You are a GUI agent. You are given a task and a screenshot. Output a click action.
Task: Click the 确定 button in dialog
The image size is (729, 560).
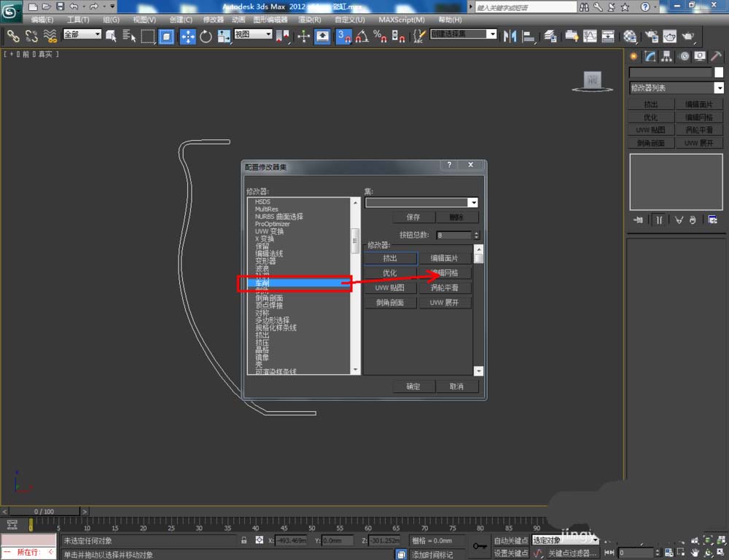click(413, 386)
